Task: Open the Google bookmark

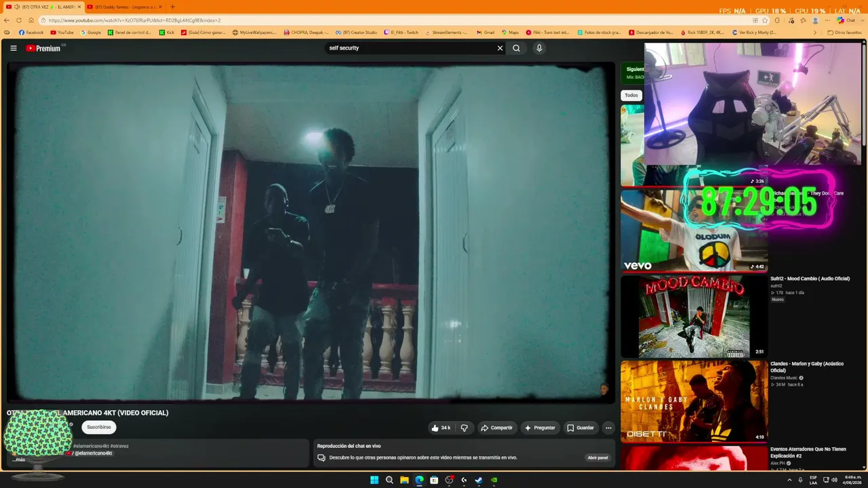Action: pyautogui.click(x=90, y=33)
